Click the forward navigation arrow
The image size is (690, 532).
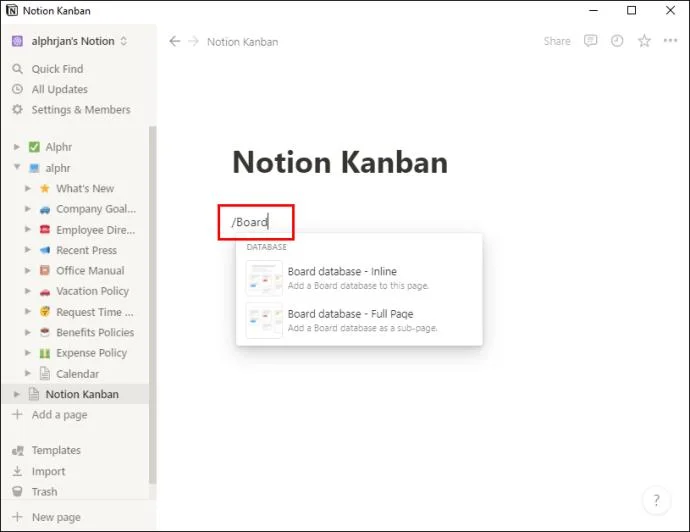click(x=193, y=41)
